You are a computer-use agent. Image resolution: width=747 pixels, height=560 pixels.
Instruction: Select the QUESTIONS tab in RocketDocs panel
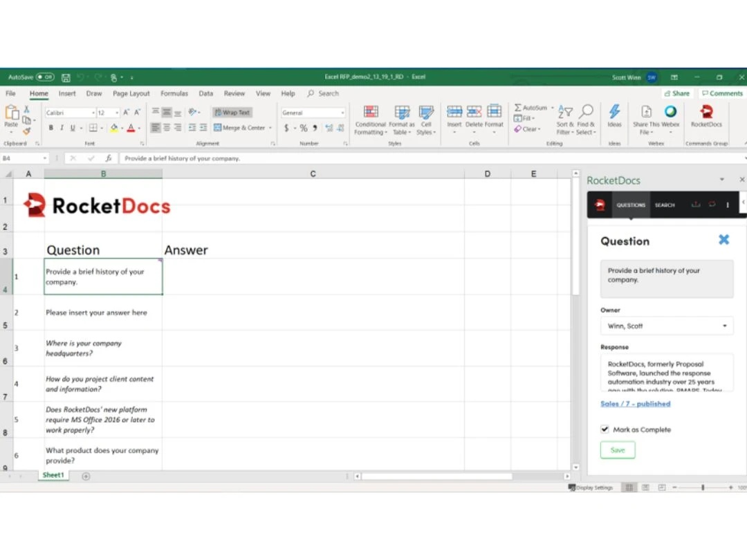click(x=631, y=205)
